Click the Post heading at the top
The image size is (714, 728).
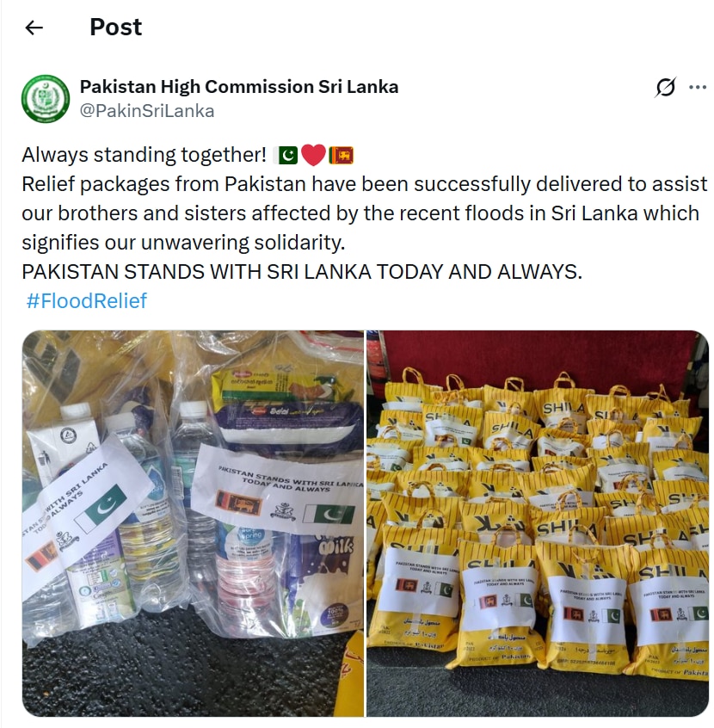pos(115,27)
